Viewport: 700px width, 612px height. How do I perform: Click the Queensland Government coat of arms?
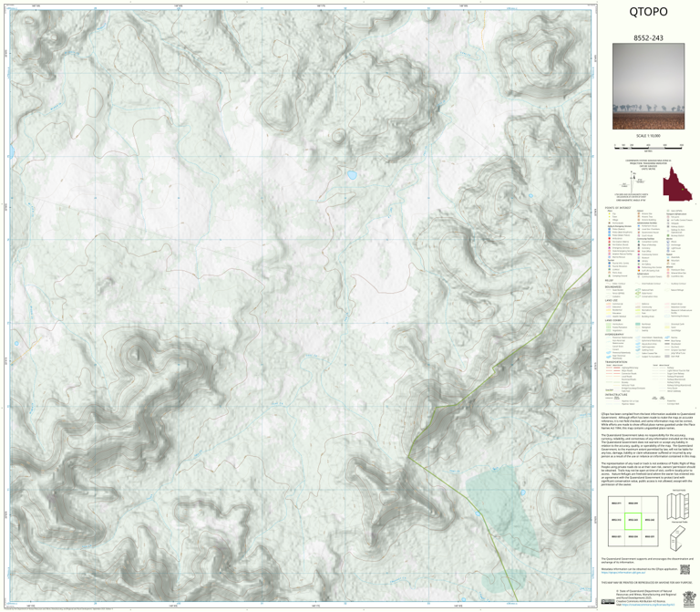tap(689, 598)
